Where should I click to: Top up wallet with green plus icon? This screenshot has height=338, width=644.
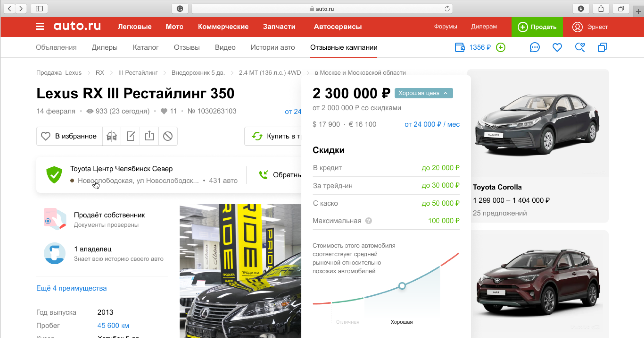[501, 47]
